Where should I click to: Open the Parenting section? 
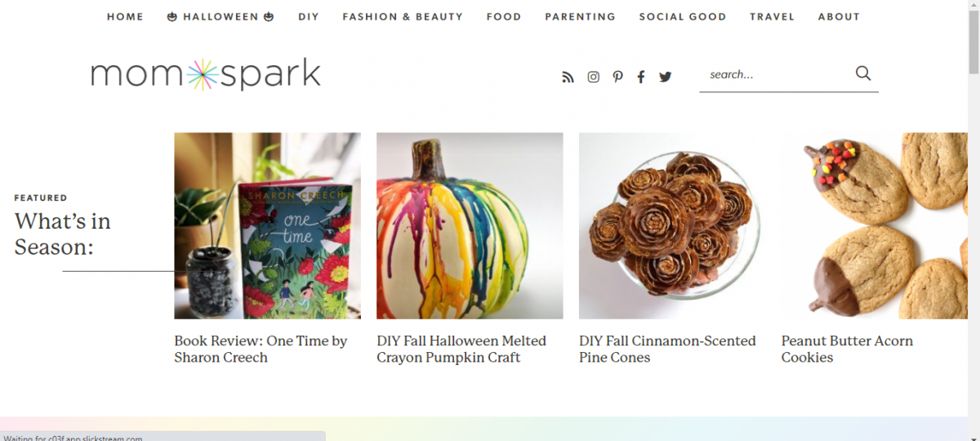coord(581,16)
